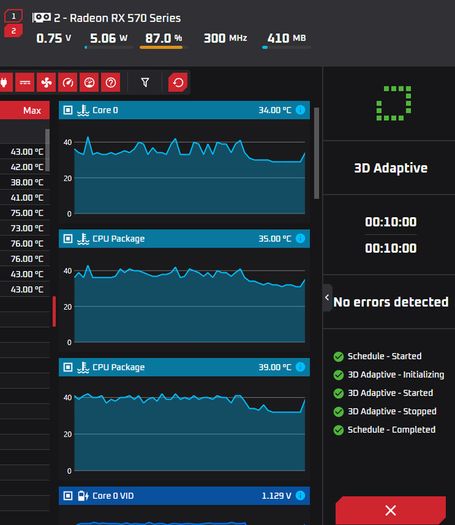
Task: Open the funnel filter options
Action: [145, 82]
